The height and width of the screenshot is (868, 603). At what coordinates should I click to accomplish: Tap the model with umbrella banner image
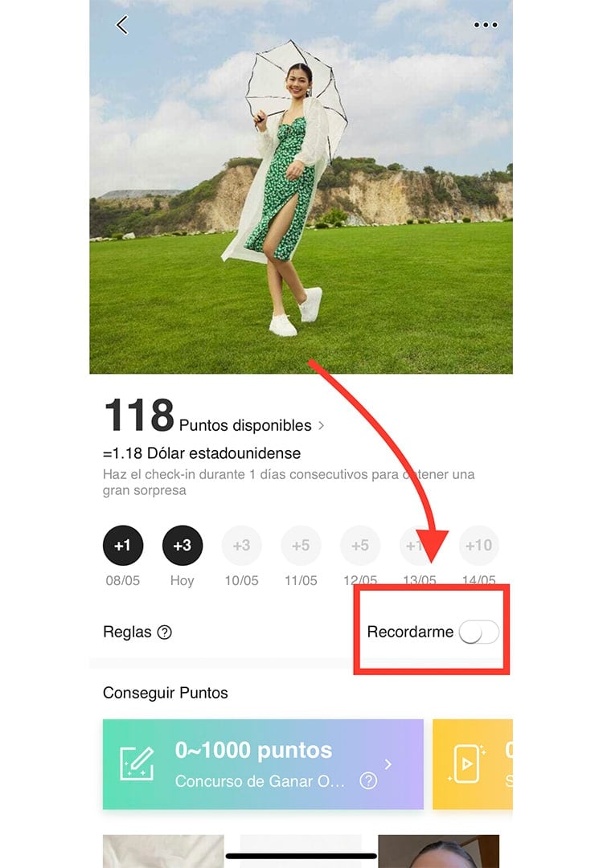click(301, 186)
